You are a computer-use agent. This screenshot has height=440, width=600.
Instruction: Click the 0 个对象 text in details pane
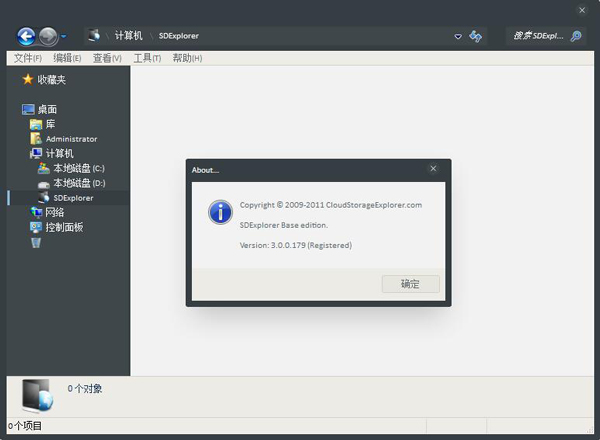[85, 388]
